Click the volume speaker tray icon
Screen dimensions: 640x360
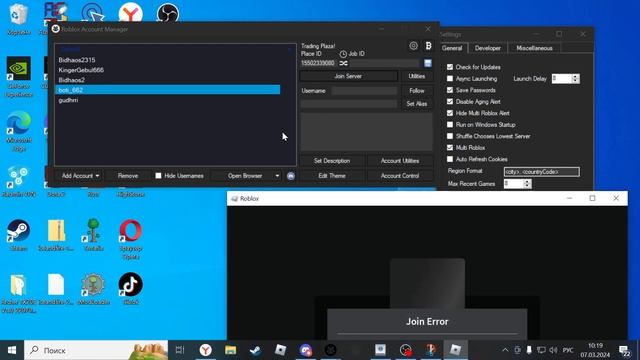pyautogui.click(x=553, y=350)
